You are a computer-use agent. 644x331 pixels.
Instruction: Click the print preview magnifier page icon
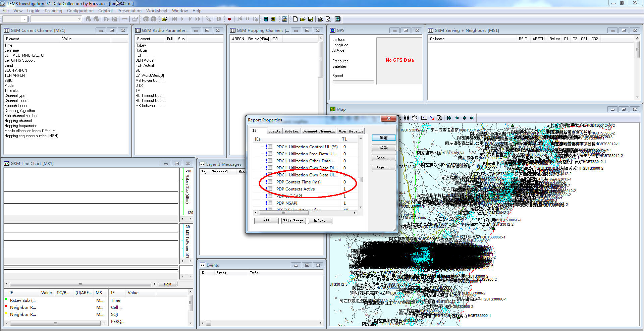pos(328,19)
